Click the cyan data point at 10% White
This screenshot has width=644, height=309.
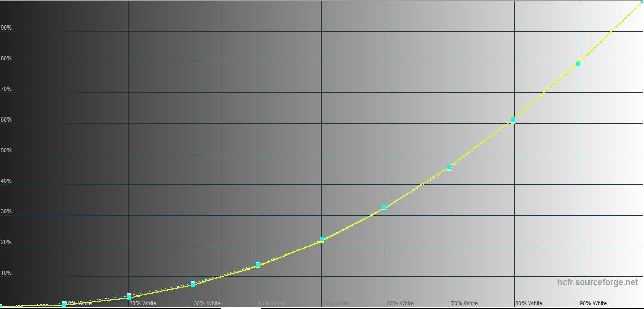tap(64, 304)
